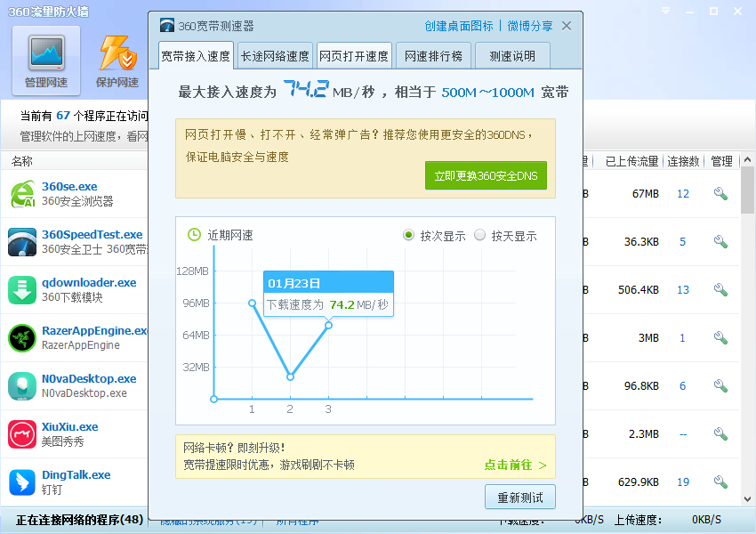
Task: Open manage wrench for XiuXiu.exe row
Action: (720, 433)
